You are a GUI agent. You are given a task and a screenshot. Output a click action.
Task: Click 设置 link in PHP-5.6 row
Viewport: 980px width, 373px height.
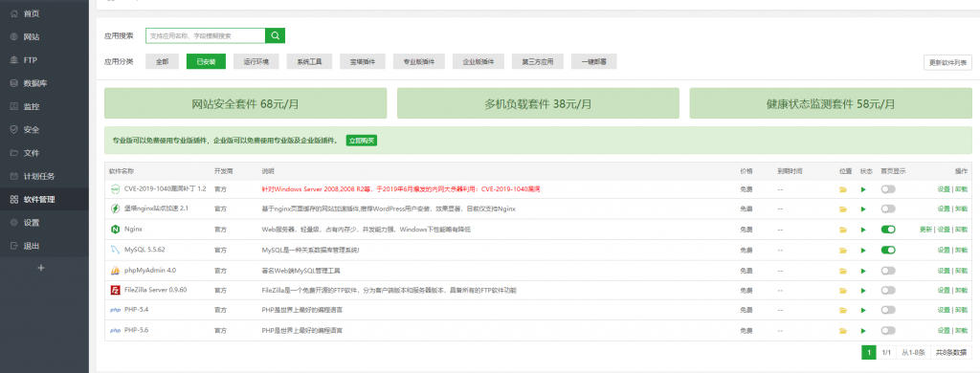click(x=943, y=331)
